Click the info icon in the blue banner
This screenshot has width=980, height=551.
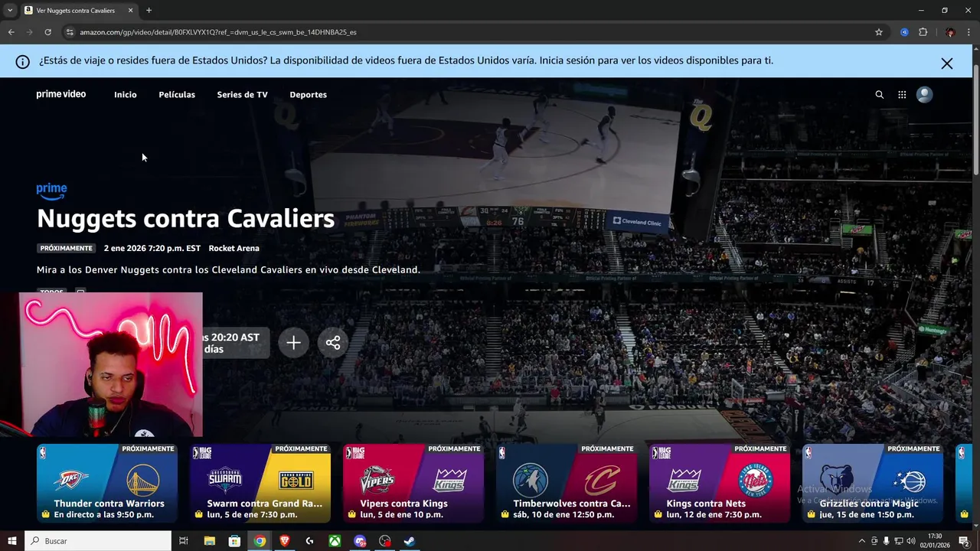click(x=23, y=62)
